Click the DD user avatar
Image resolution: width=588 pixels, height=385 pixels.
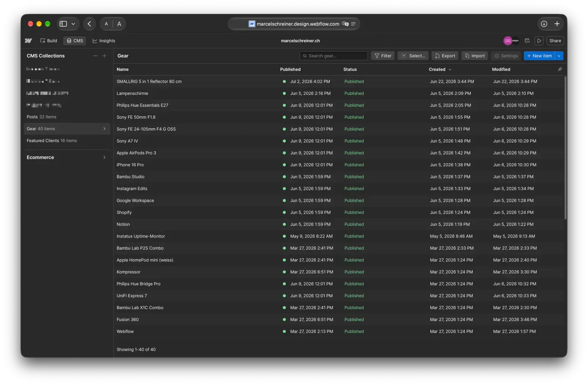(508, 41)
